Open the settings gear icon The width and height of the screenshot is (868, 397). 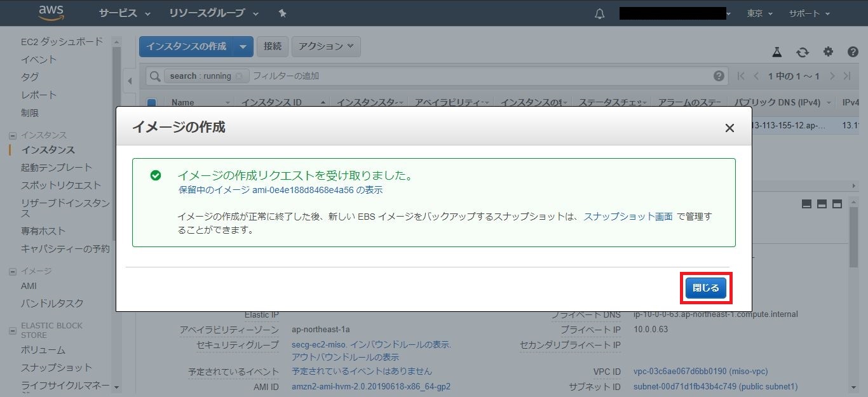pyautogui.click(x=828, y=52)
